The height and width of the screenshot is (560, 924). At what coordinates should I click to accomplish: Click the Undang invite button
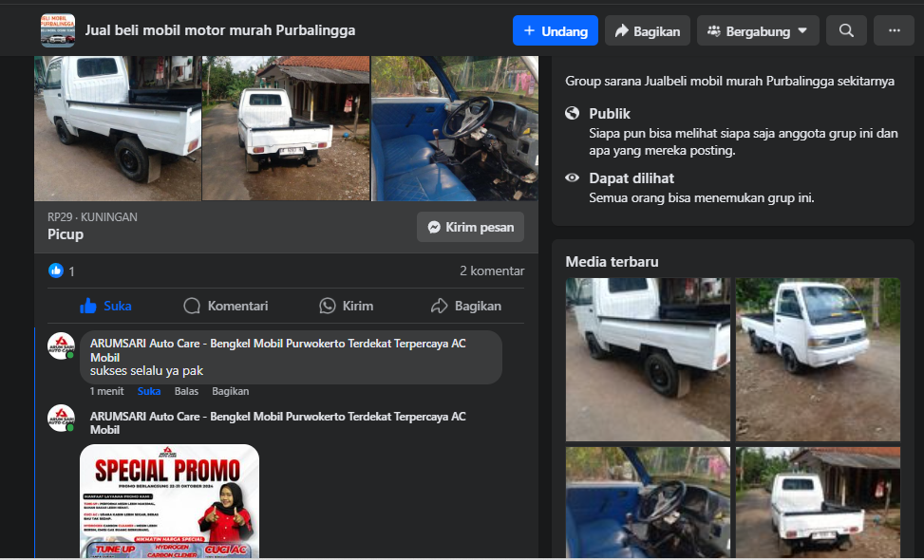[556, 30]
